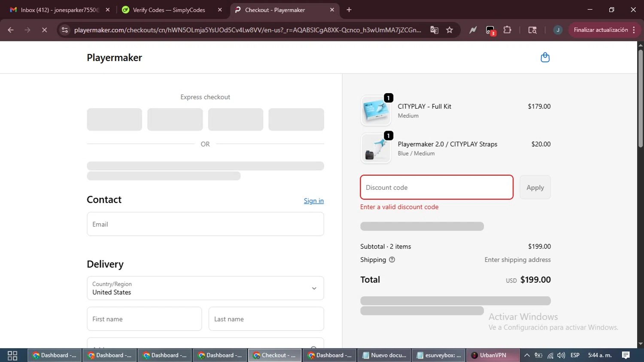Focus the Last name field
The image size is (644, 362).
pos(266,319)
